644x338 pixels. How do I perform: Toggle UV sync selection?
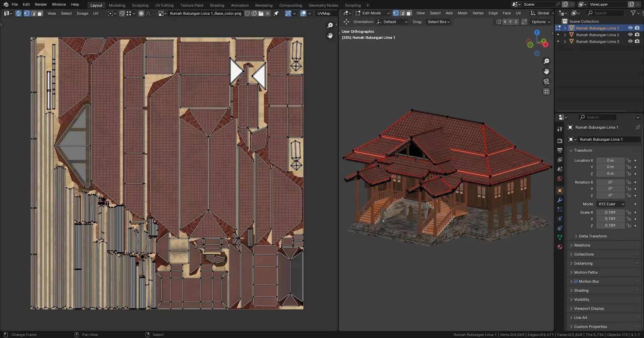point(18,13)
